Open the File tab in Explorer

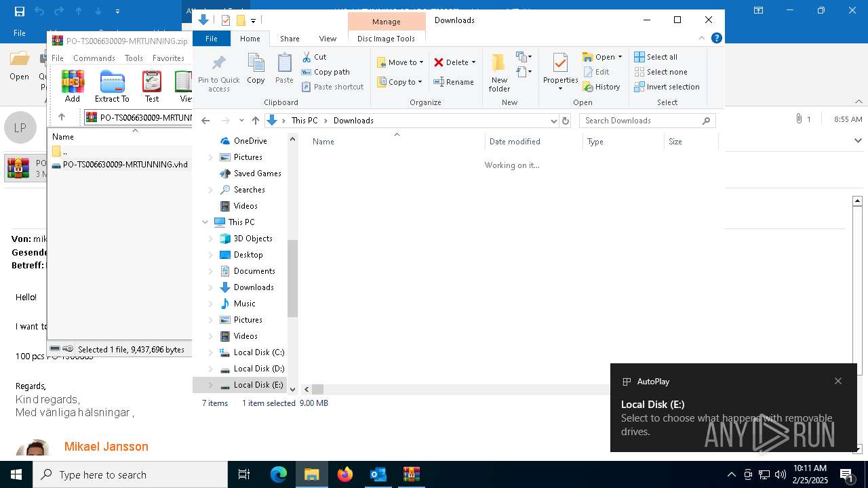212,39
